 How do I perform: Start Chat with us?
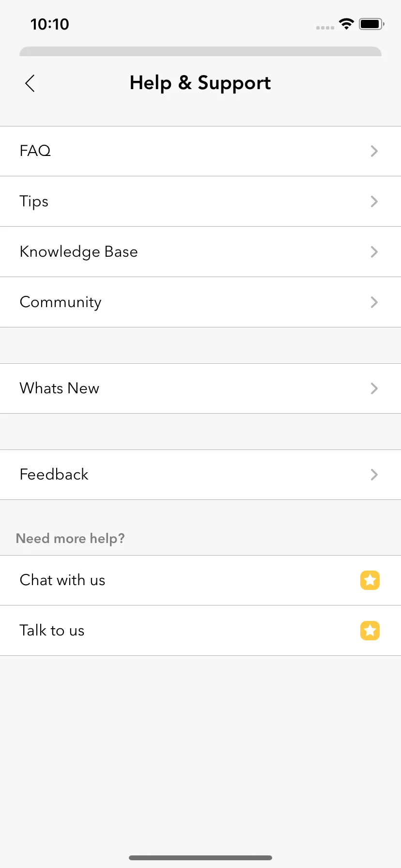tap(200, 580)
